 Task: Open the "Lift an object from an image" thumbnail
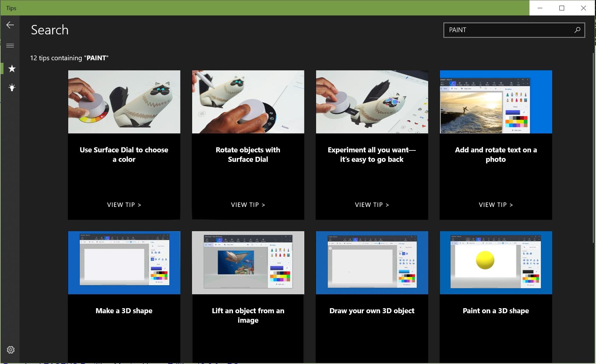(x=248, y=262)
